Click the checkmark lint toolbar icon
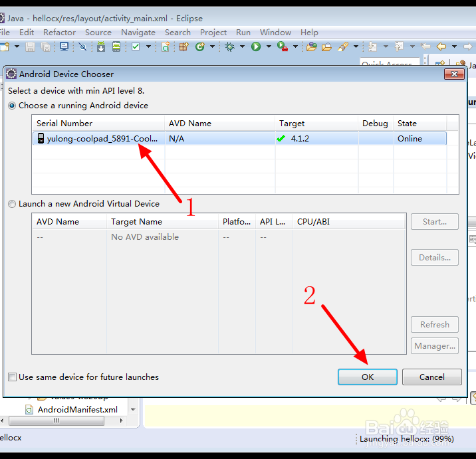 tap(136, 46)
